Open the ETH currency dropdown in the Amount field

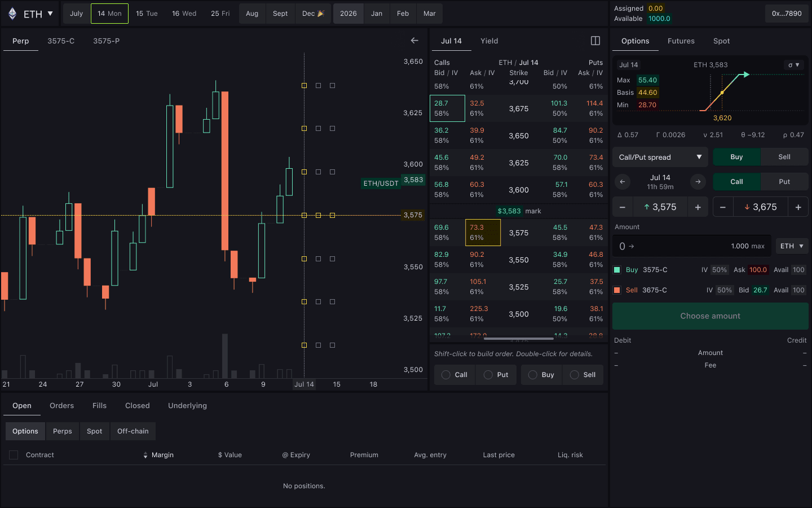point(792,246)
